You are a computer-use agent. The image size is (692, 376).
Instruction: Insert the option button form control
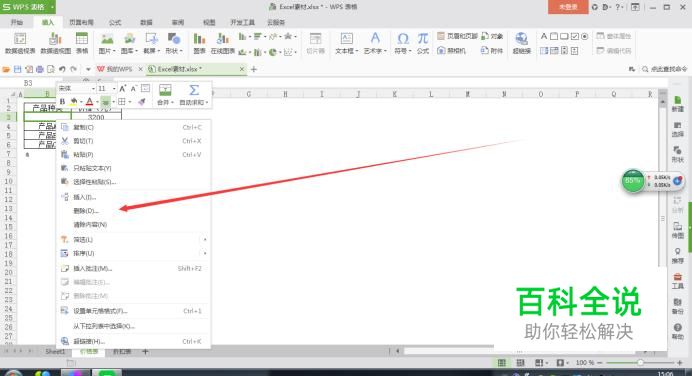585,36
